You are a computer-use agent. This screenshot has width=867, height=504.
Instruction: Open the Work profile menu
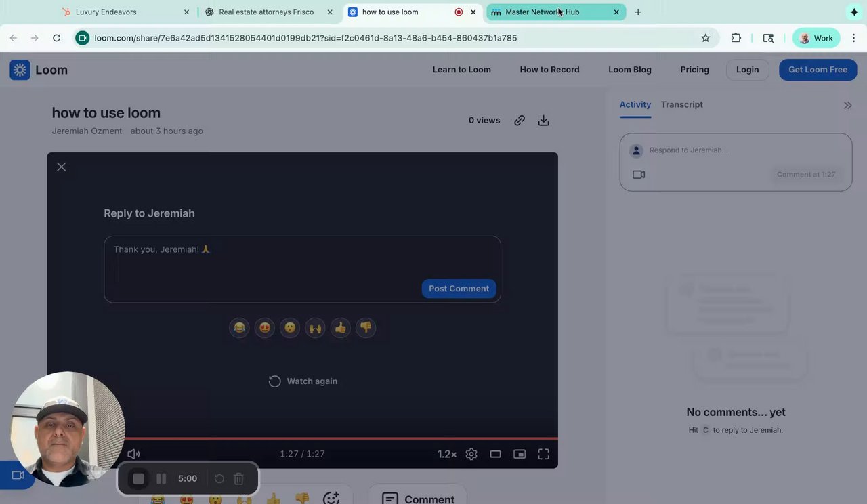coord(816,38)
